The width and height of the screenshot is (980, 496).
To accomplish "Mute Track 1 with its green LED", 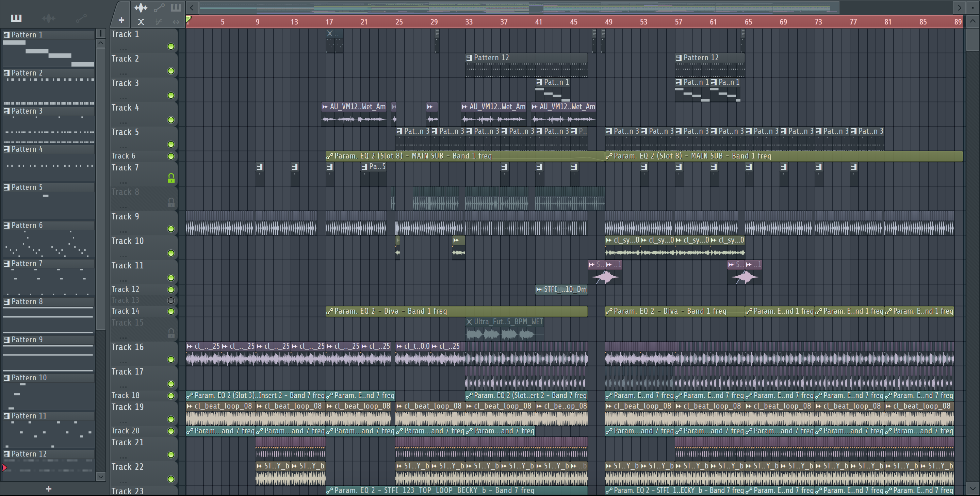I will [171, 46].
